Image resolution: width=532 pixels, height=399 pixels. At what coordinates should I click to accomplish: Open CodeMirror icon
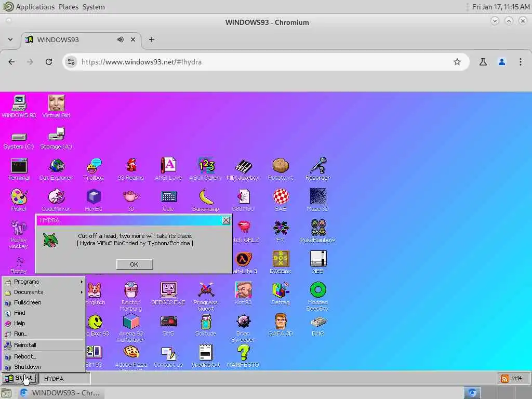click(56, 200)
